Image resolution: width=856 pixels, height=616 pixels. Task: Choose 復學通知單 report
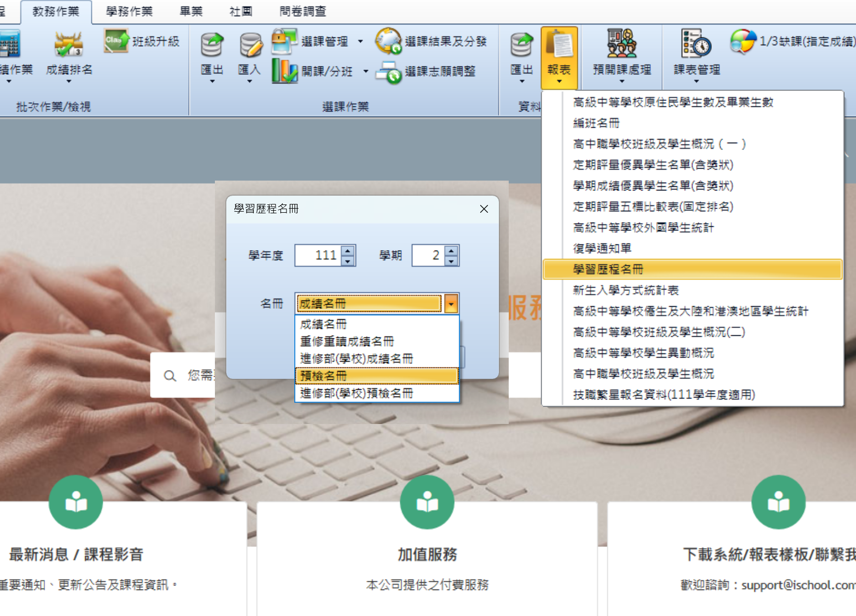pyautogui.click(x=692, y=248)
